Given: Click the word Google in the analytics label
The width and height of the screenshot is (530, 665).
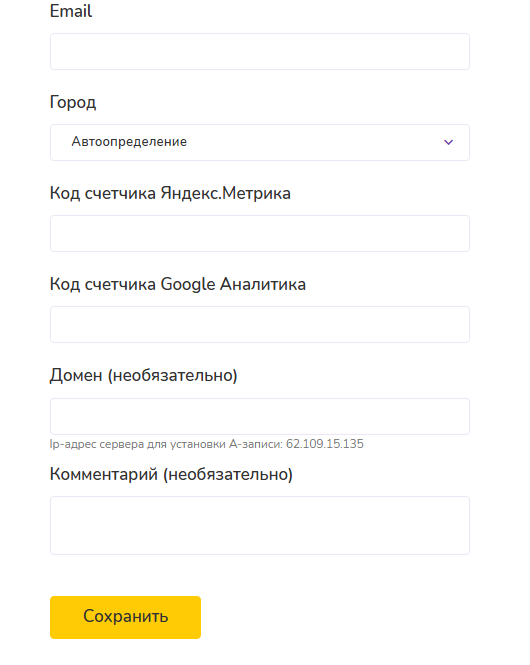Looking at the screenshot, I should pos(188,285).
